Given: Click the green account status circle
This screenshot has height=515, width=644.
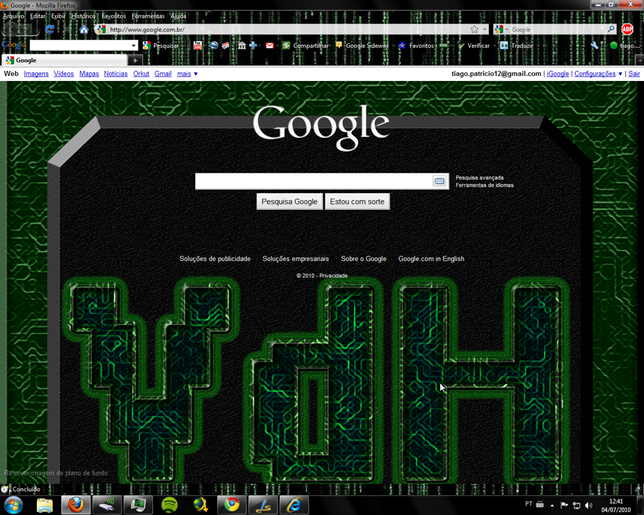Looking at the screenshot, I should tap(614, 46).
